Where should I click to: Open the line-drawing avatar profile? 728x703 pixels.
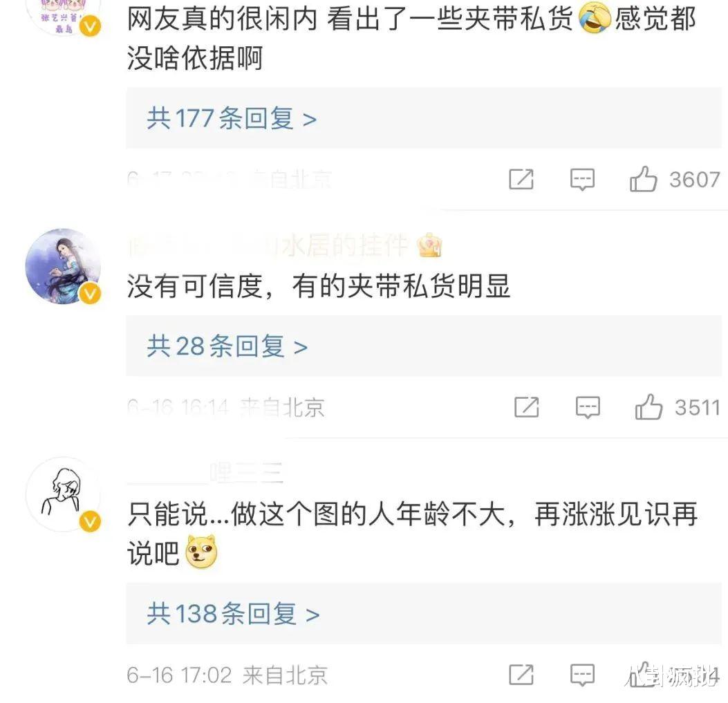pyautogui.click(x=62, y=494)
